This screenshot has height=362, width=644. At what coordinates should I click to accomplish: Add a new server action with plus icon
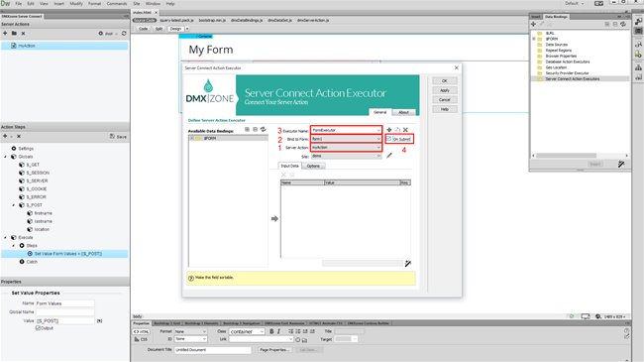click(x=5, y=34)
